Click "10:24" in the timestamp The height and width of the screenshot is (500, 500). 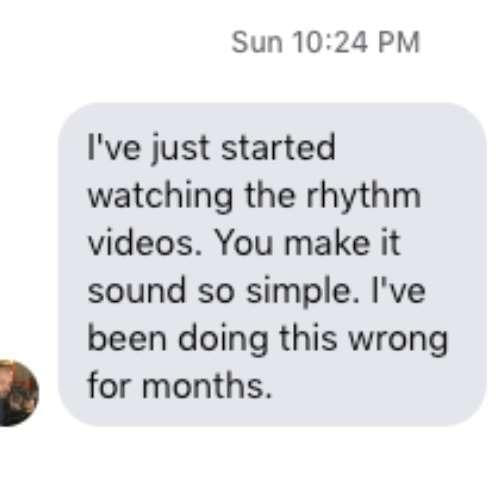click(x=329, y=43)
